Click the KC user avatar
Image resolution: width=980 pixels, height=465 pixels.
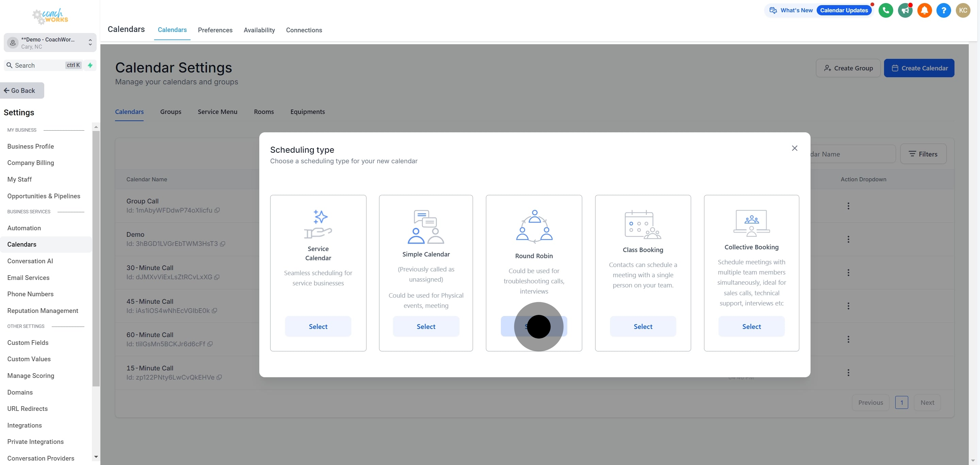pyautogui.click(x=963, y=10)
